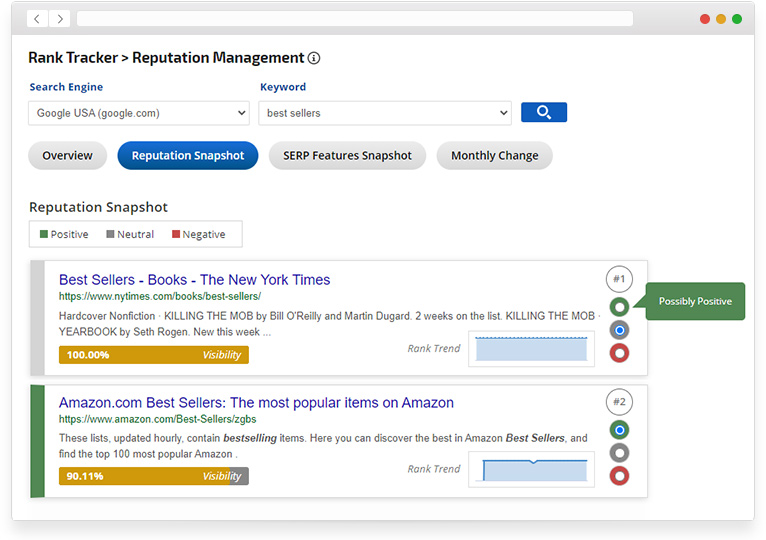This screenshot has height=540, width=766.
Task: Go to the Monthly Change tab
Action: (494, 156)
